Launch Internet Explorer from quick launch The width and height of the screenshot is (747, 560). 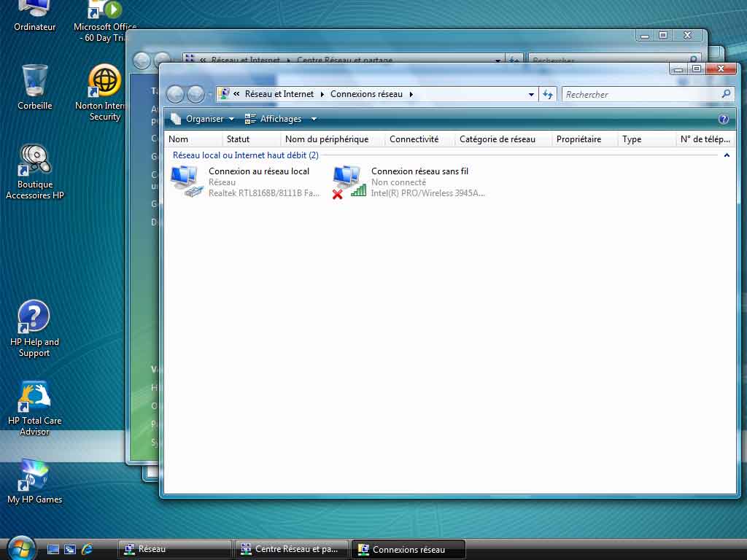88,549
